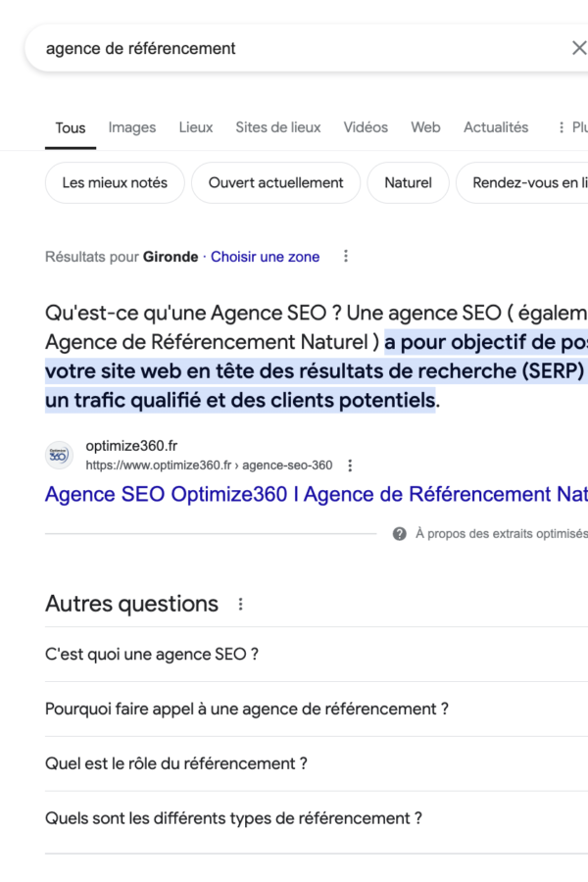588x882 pixels.
Task: Open three-dot options next to optimize360 URL
Action: click(350, 465)
